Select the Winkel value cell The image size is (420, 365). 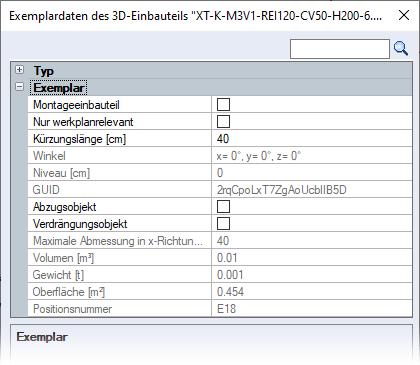point(312,156)
